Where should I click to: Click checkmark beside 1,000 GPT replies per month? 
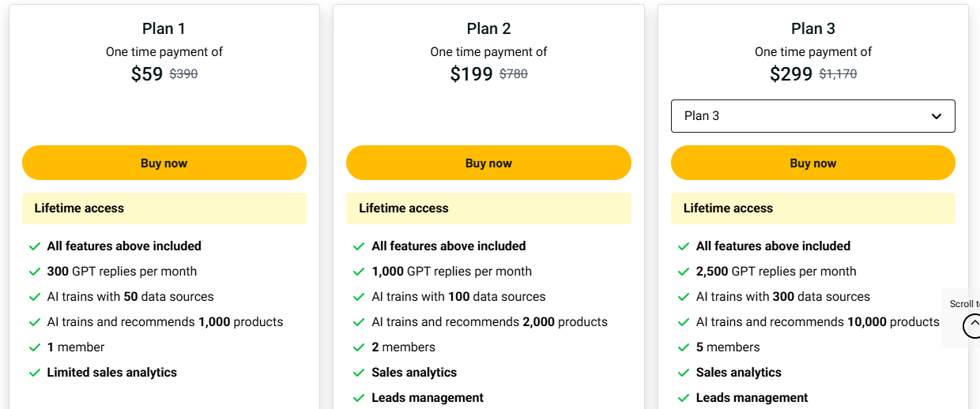tap(359, 272)
